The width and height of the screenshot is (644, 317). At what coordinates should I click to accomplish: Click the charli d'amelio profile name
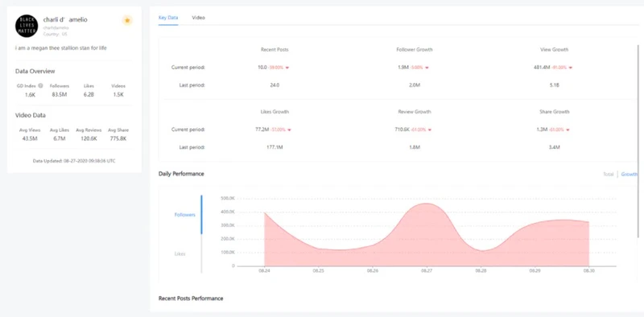pyautogui.click(x=65, y=19)
